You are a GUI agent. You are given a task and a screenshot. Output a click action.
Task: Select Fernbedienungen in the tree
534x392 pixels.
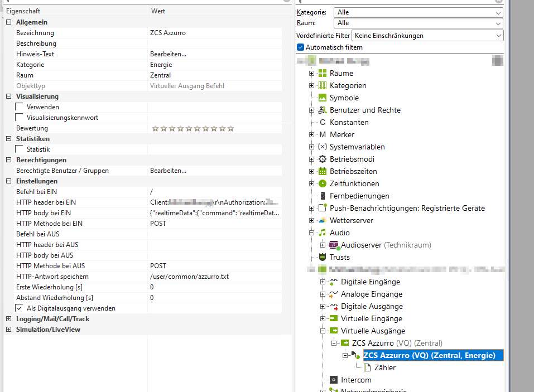359,196
